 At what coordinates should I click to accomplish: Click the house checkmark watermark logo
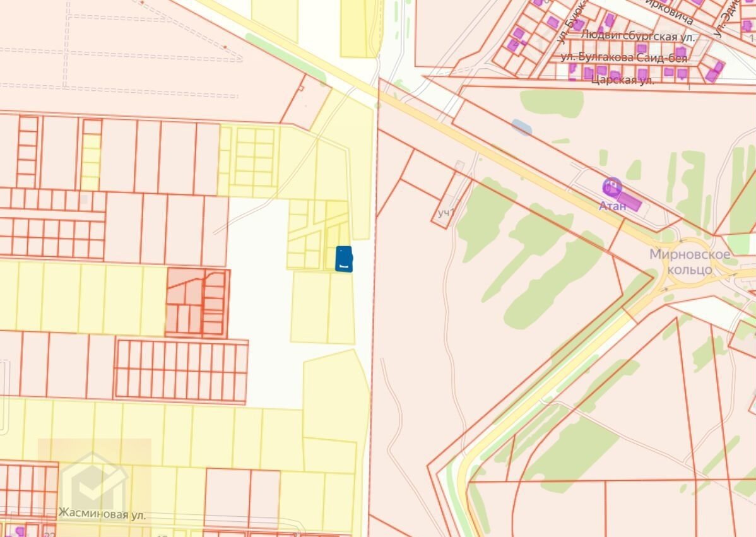(95, 485)
